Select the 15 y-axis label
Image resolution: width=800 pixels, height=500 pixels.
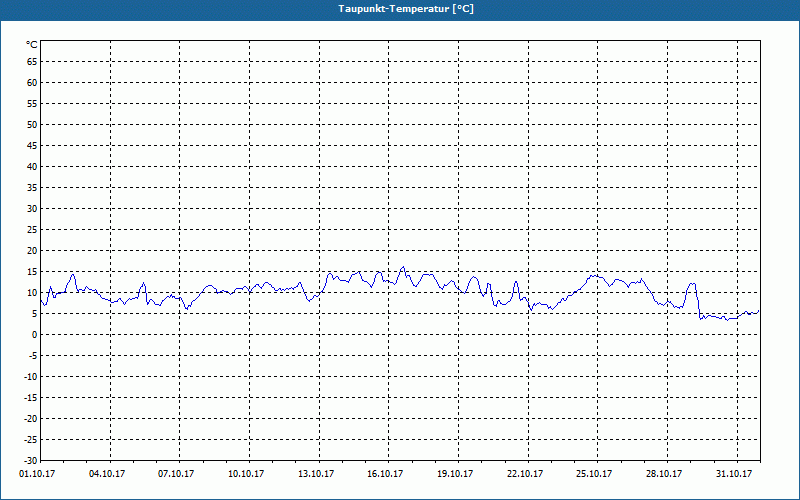click(32, 271)
